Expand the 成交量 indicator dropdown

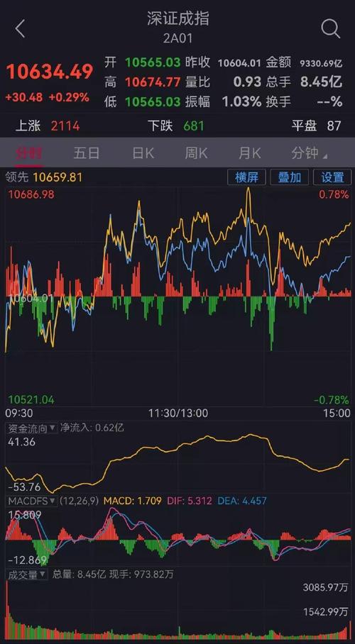tap(27, 574)
